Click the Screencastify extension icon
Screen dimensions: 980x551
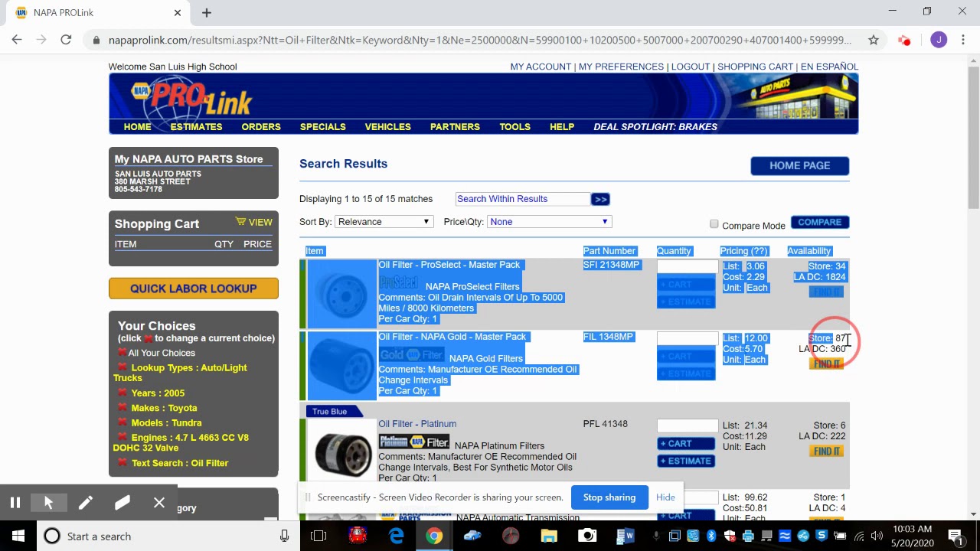point(905,40)
